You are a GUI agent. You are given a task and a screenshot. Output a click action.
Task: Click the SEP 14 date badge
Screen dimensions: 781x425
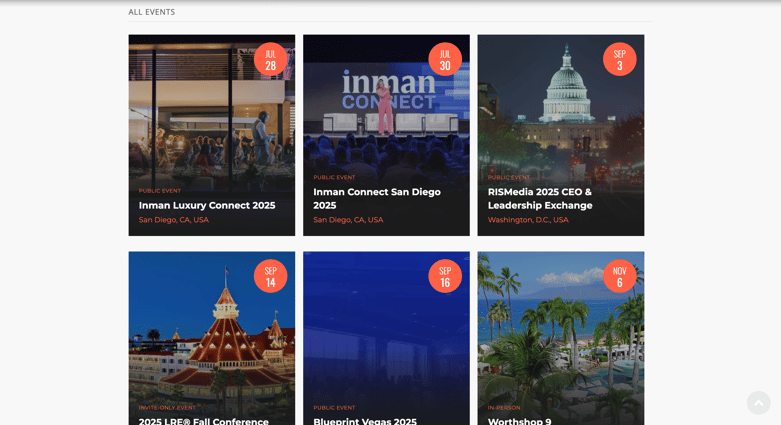(270, 276)
